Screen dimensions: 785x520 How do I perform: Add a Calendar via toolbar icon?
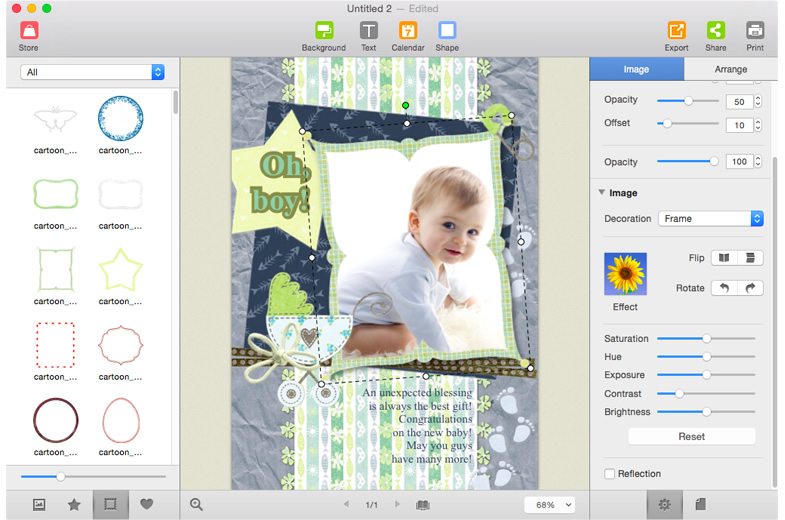click(x=408, y=31)
